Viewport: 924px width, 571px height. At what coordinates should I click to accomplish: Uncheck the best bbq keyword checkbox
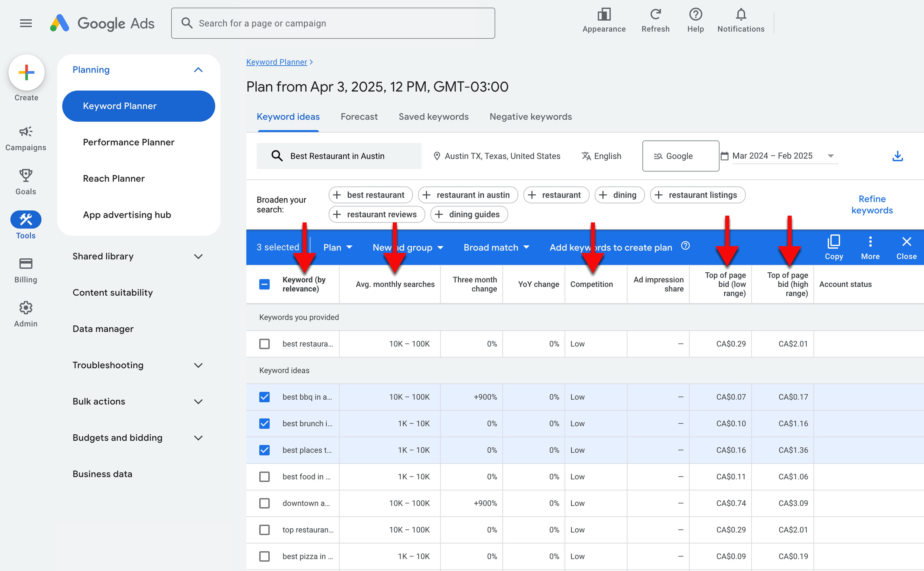264,397
